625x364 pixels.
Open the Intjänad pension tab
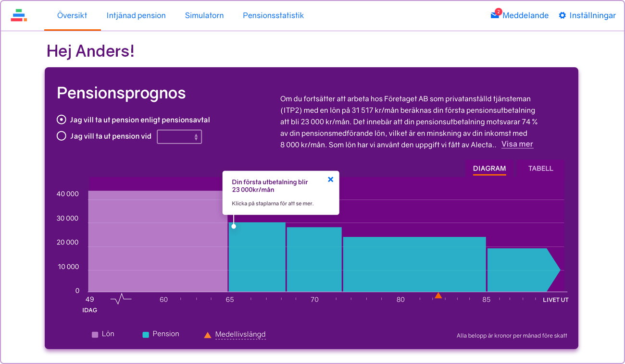136,15
